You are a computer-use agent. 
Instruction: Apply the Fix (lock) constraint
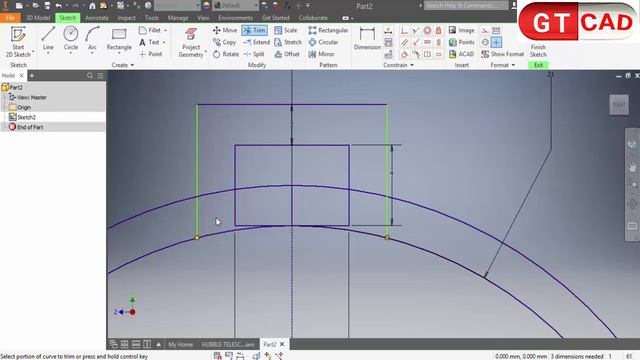tap(438, 30)
